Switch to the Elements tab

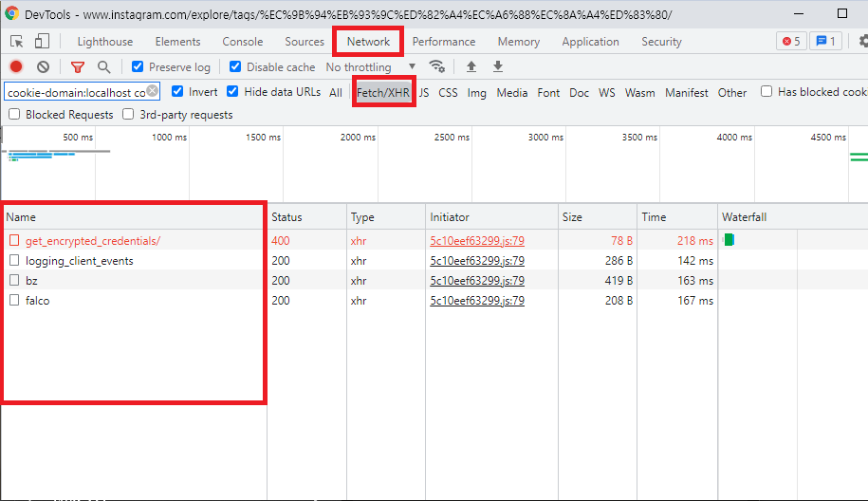177,42
